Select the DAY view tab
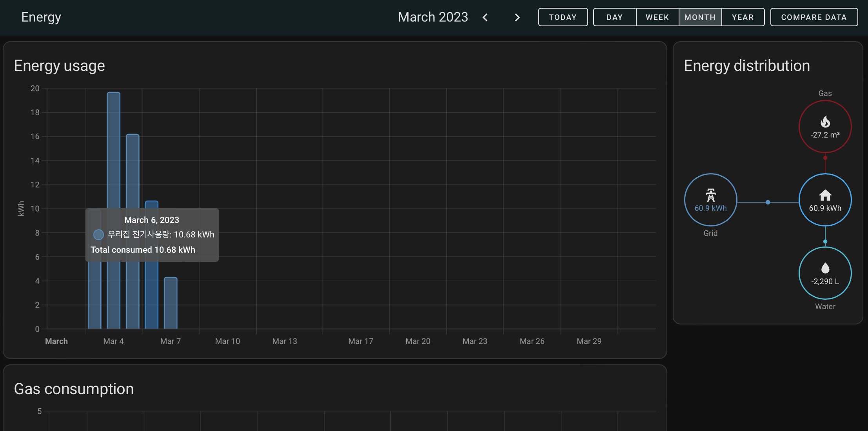The image size is (868, 431). coord(615,17)
